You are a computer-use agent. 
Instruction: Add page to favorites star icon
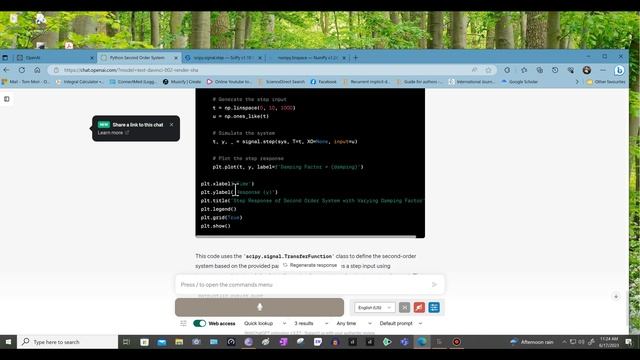(x=488, y=70)
